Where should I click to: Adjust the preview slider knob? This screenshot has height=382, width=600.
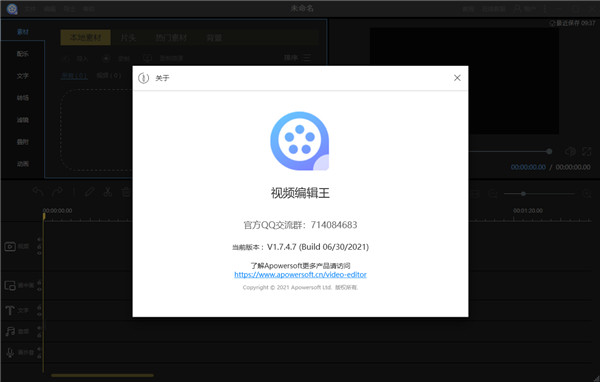549,151
